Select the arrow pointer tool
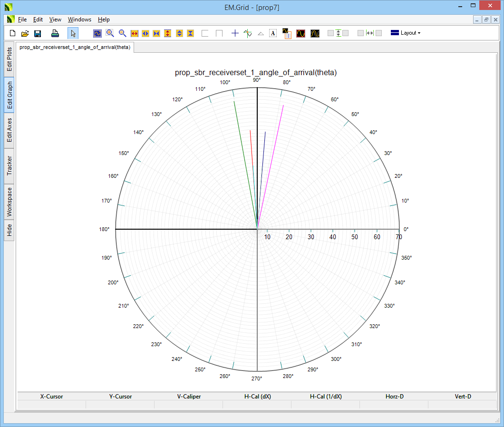The height and width of the screenshot is (427, 504). [x=73, y=33]
